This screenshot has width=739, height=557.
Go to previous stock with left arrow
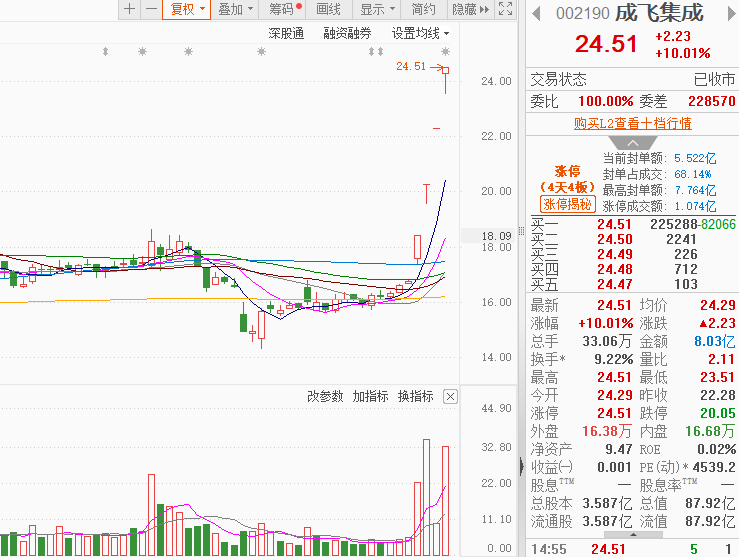click(536, 13)
